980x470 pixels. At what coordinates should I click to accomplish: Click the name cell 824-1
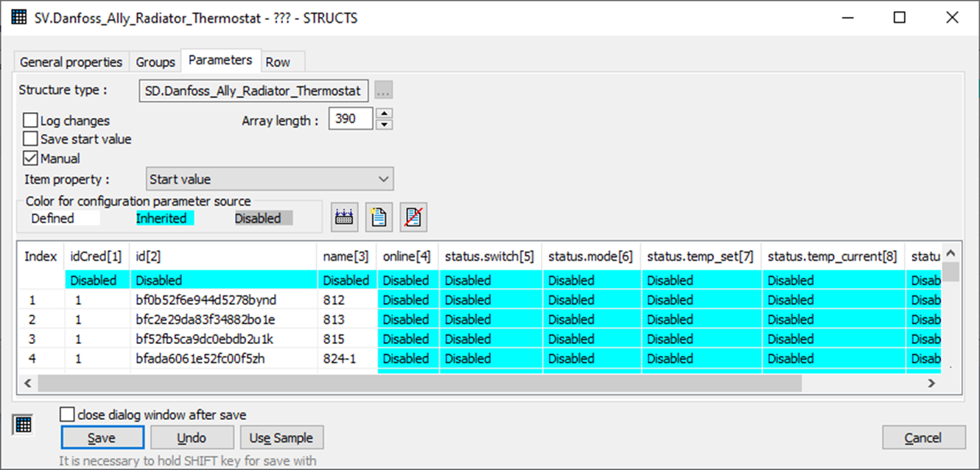coord(348,359)
